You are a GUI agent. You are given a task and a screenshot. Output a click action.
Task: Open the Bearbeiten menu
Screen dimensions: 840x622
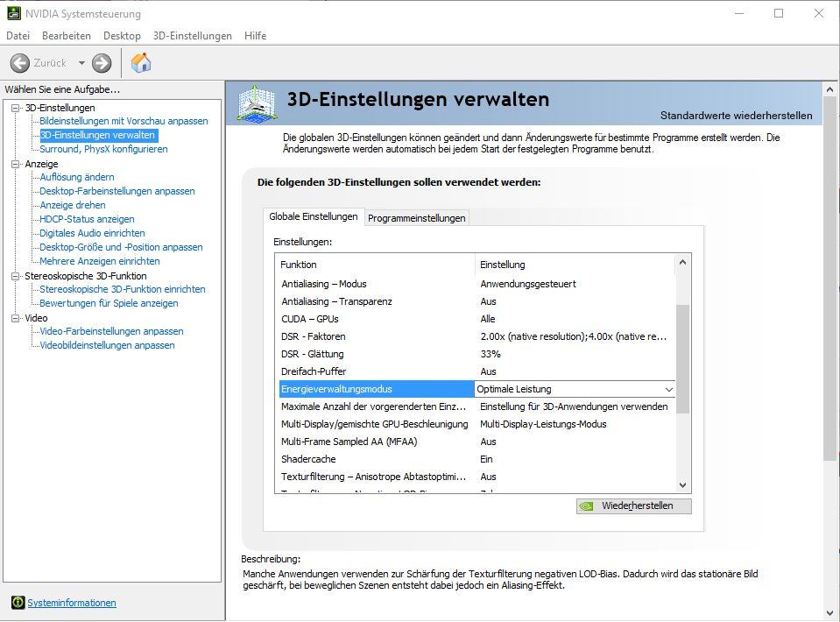pyautogui.click(x=67, y=35)
